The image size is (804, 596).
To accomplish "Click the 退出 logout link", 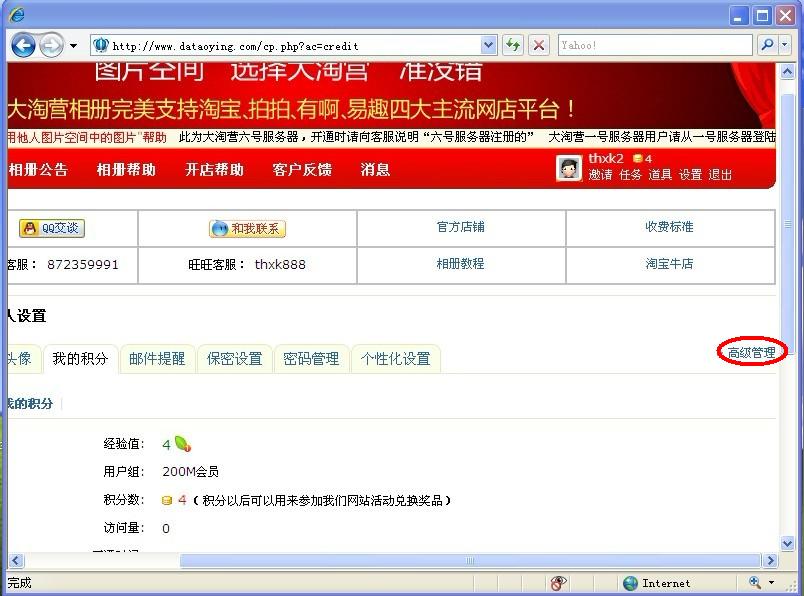I will (720, 175).
